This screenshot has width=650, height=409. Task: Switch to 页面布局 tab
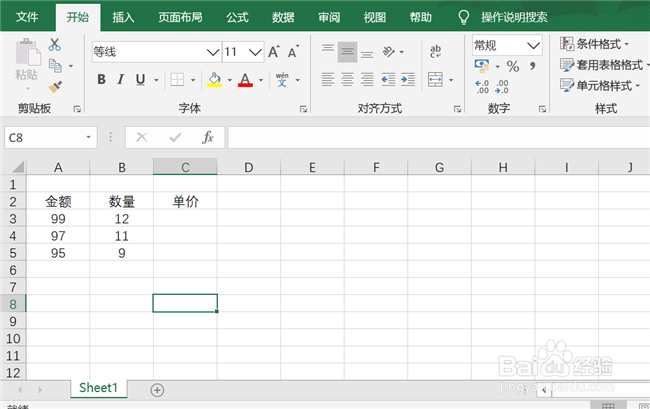pos(180,17)
